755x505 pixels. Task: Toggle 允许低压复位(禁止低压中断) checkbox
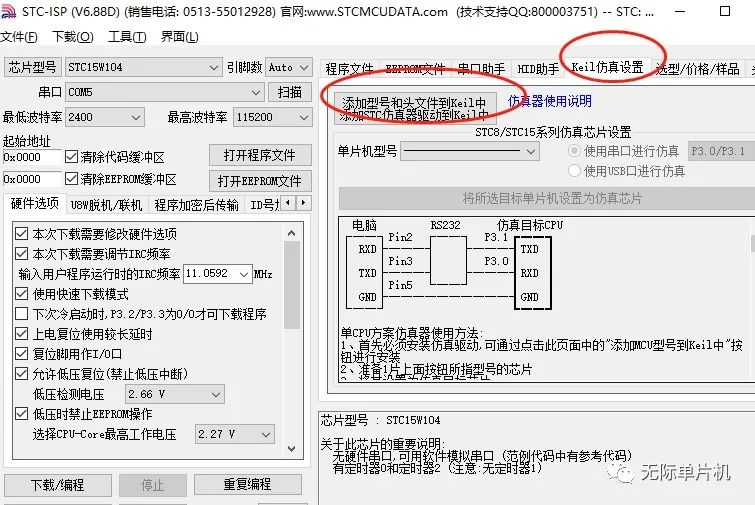pos(21,374)
